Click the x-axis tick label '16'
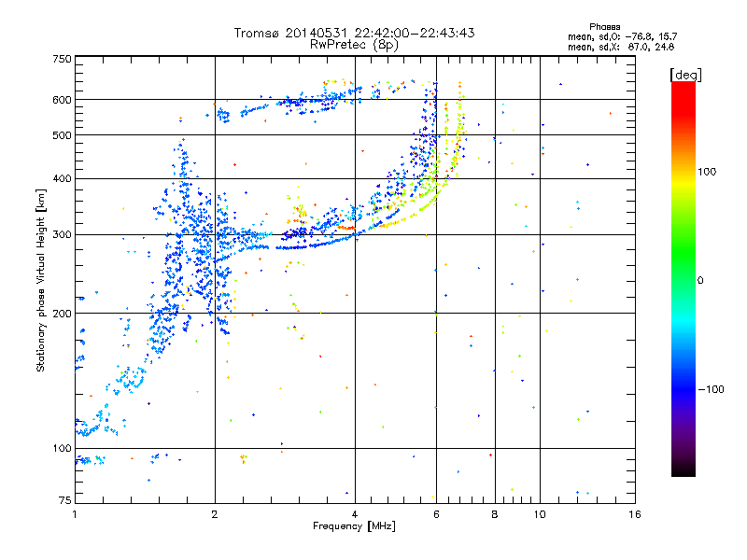 (x=635, y=514)
